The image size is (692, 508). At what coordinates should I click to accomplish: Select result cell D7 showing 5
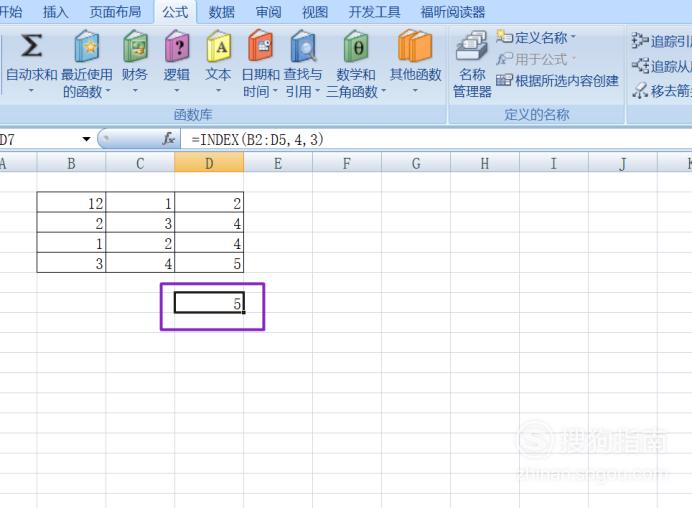pos(209,303)
